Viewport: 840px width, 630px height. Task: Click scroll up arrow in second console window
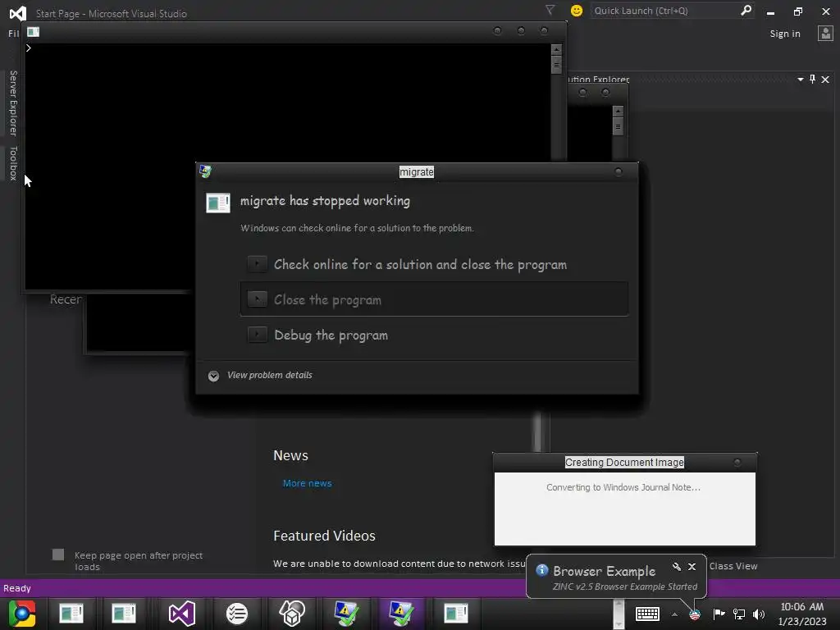point(619,112)
